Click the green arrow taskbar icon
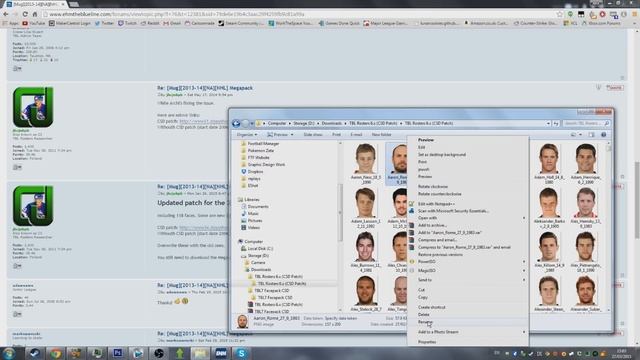This screenshot has height=360, width=640. click(x=180, y=353)
